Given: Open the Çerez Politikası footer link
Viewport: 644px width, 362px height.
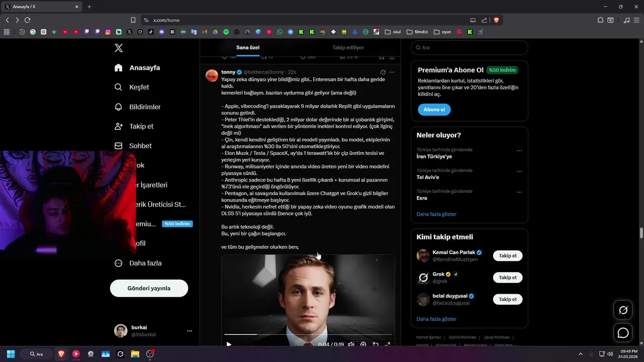Looking at the screenshot, I should 497,337.
